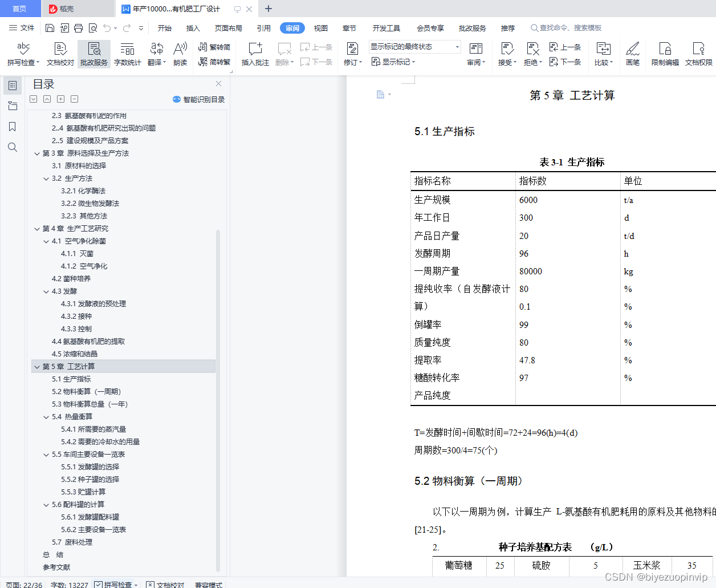Switch to the 首页 window tab
The image size is (716, 588).
pos(20,9)
